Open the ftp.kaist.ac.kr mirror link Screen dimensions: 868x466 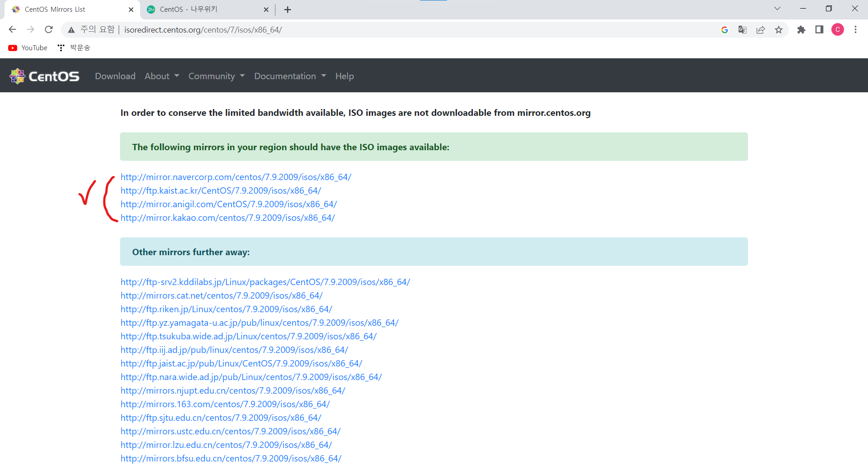221,190
